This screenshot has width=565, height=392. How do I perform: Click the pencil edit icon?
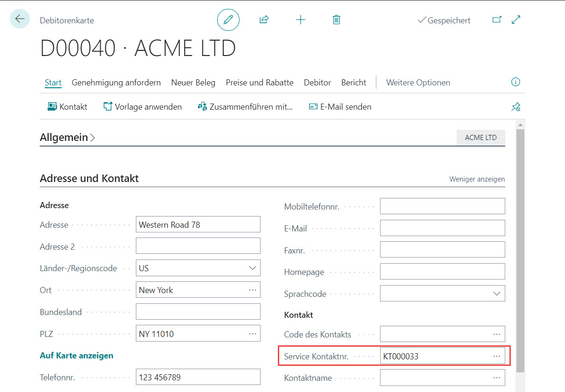[228, 20]
